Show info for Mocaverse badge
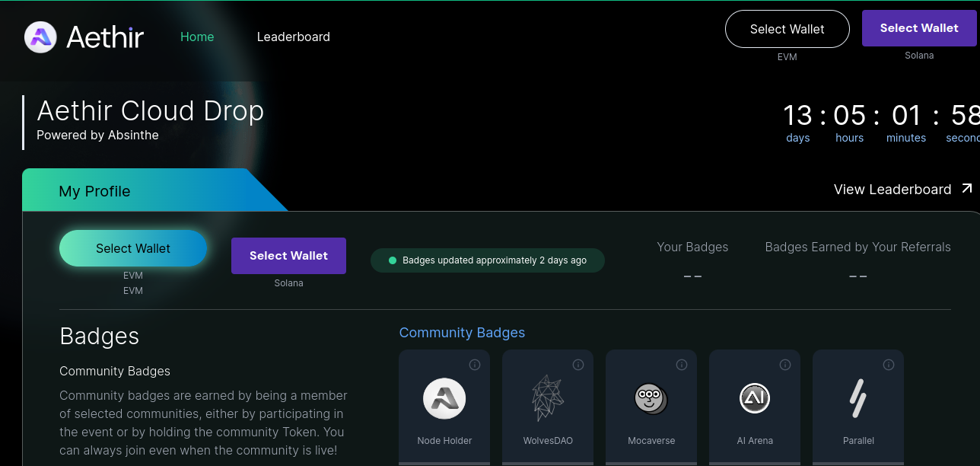 [682, 365]
